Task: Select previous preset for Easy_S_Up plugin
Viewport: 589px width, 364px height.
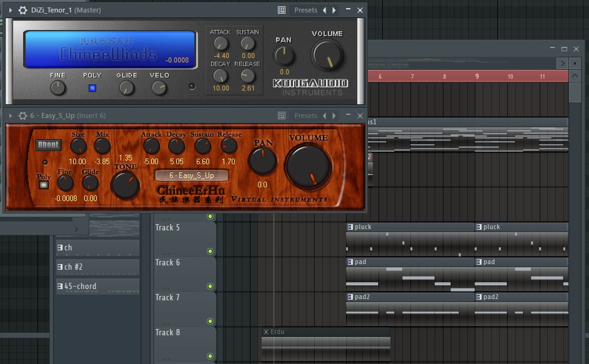Action: (x=325, y=116)
